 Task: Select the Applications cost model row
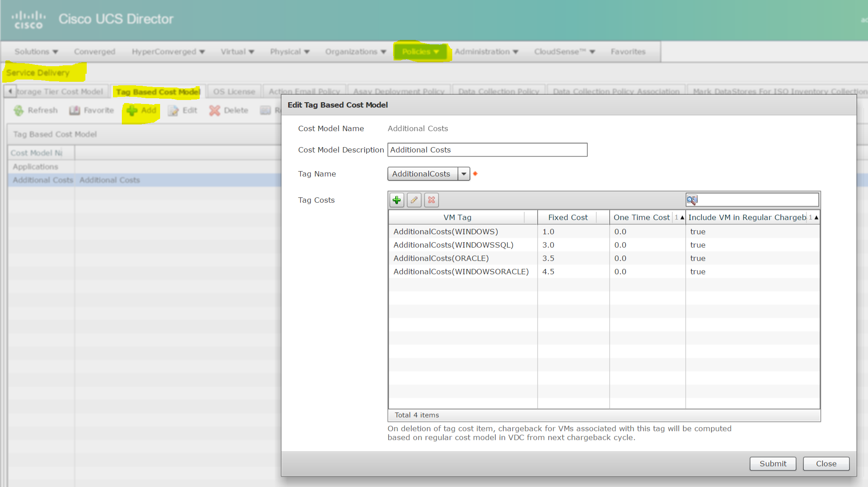coord(145,167)
